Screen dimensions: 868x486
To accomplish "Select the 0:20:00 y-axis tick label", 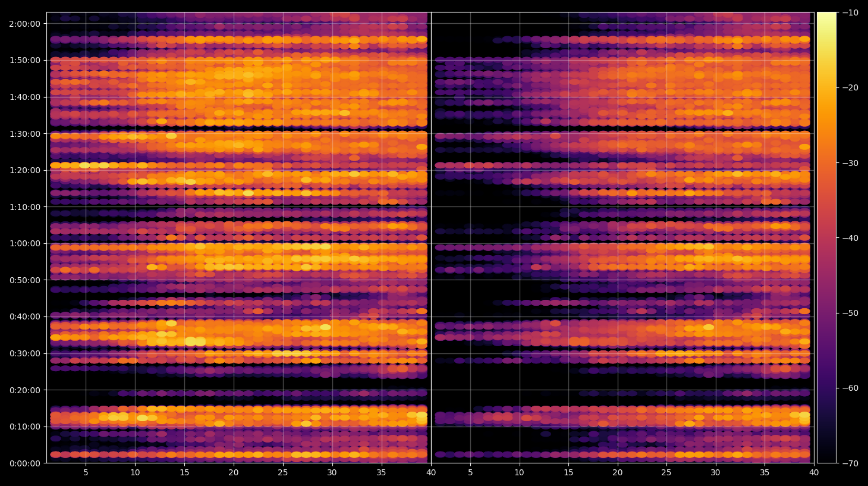I will point(25,390).
